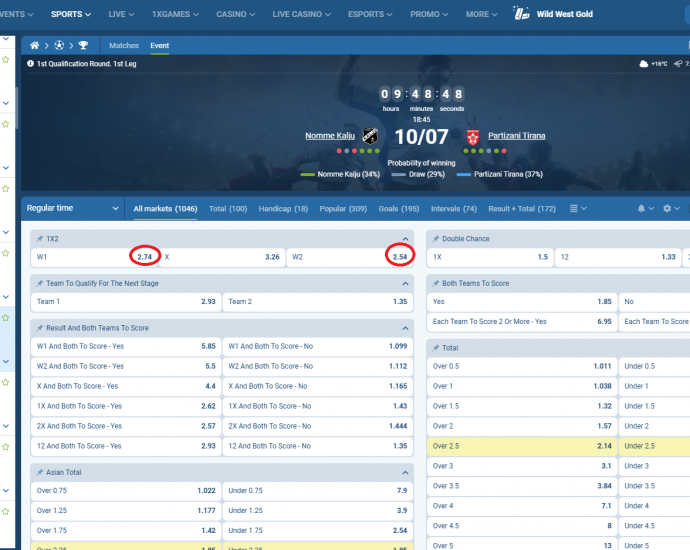
Task: Click Partizani Tirana team logo
Action: point(473,136)
